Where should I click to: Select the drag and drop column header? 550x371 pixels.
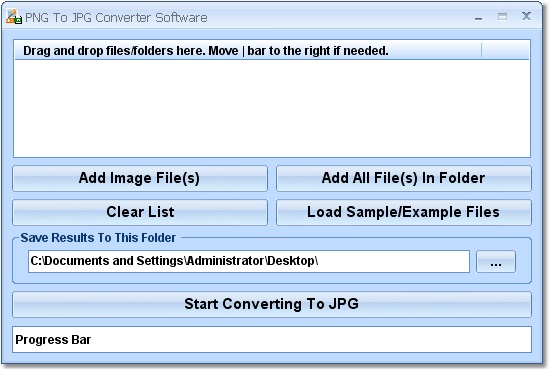[x=248, y=50]
